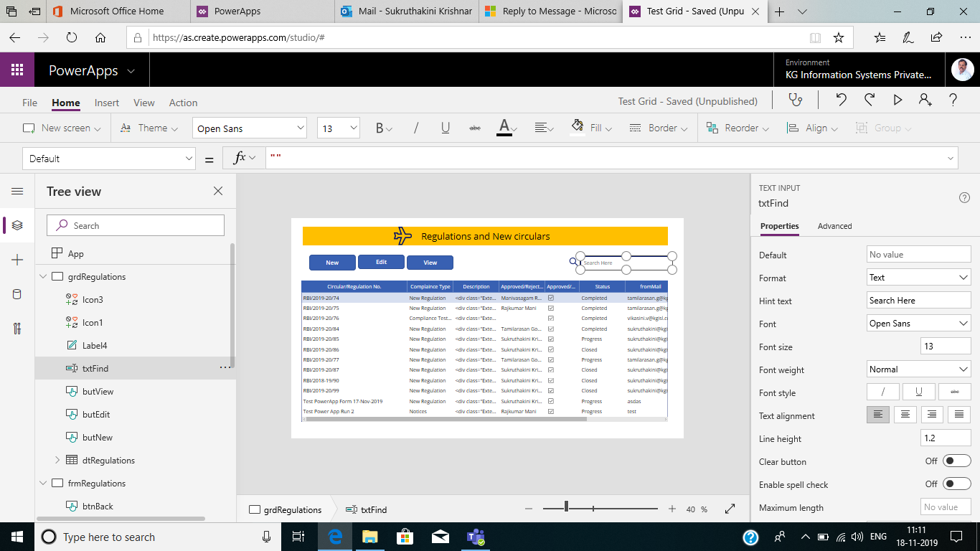This screenshot has height=551, width=980.
Task: Click the New button on canvas
Action: (332, 263)
